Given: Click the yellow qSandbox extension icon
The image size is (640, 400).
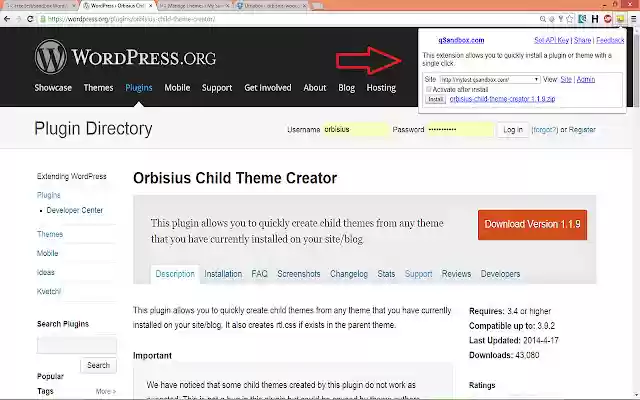Looking at the screenshot, I should (x=620, y=19).
